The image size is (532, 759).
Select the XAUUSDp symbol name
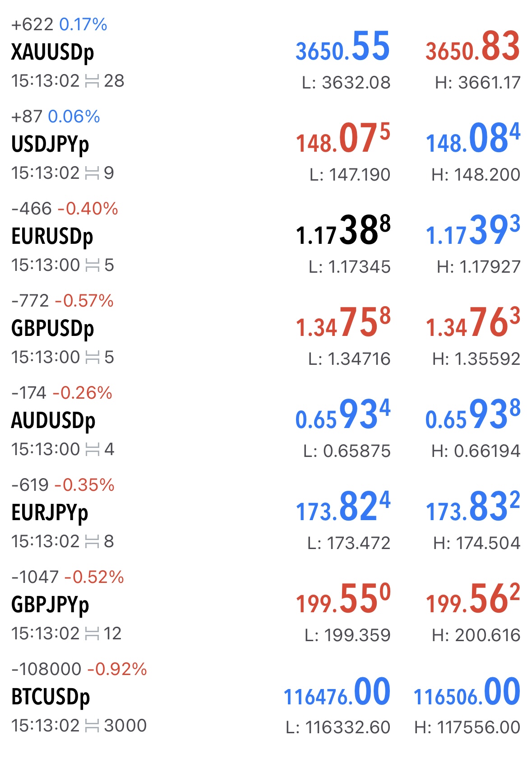point(52,52)
